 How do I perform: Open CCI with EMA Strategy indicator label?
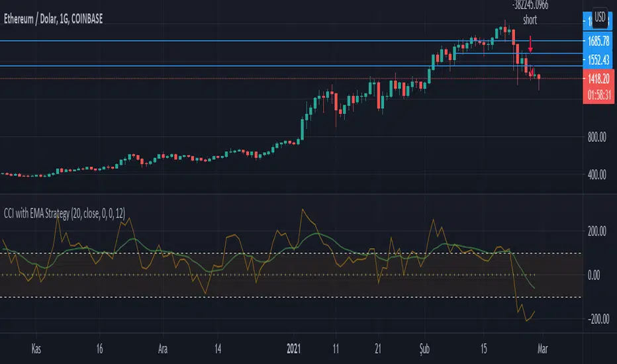pos(64,213)
